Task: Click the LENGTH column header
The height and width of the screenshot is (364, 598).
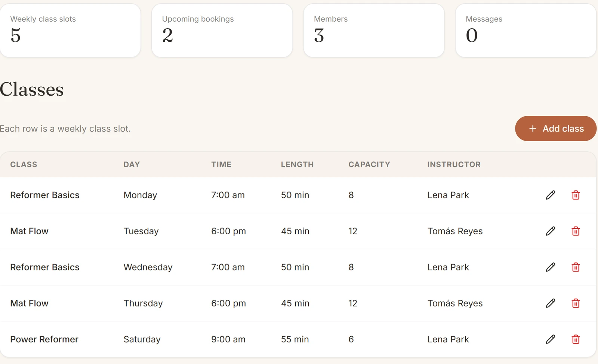Action: click(x=297, y=164)
